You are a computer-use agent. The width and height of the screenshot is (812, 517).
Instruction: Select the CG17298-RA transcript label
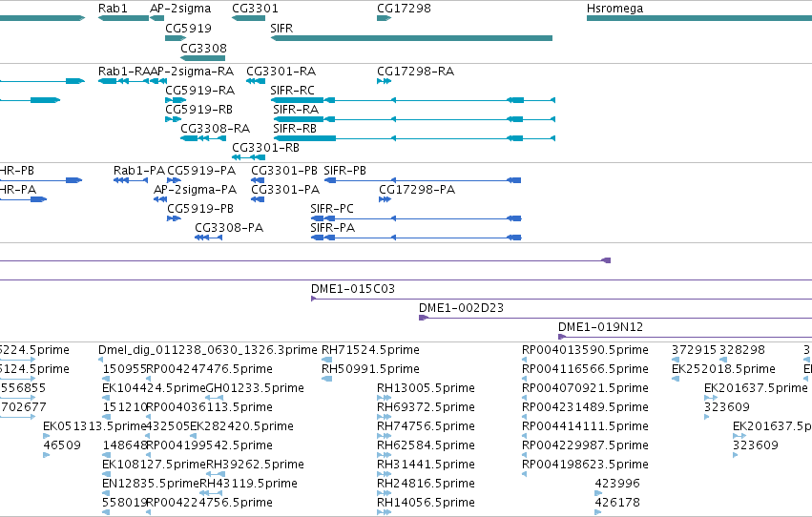tap(415, 72)
